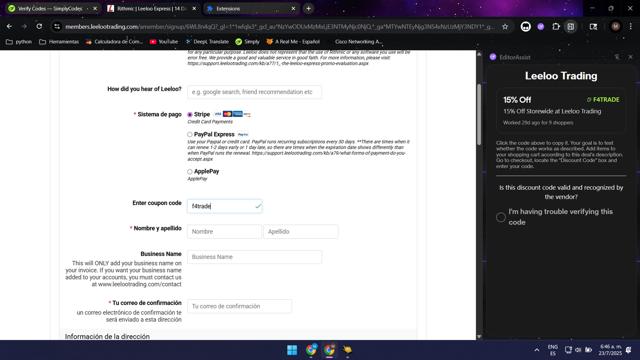Open the Herramientas bookmarks folder

coord(59,42)
